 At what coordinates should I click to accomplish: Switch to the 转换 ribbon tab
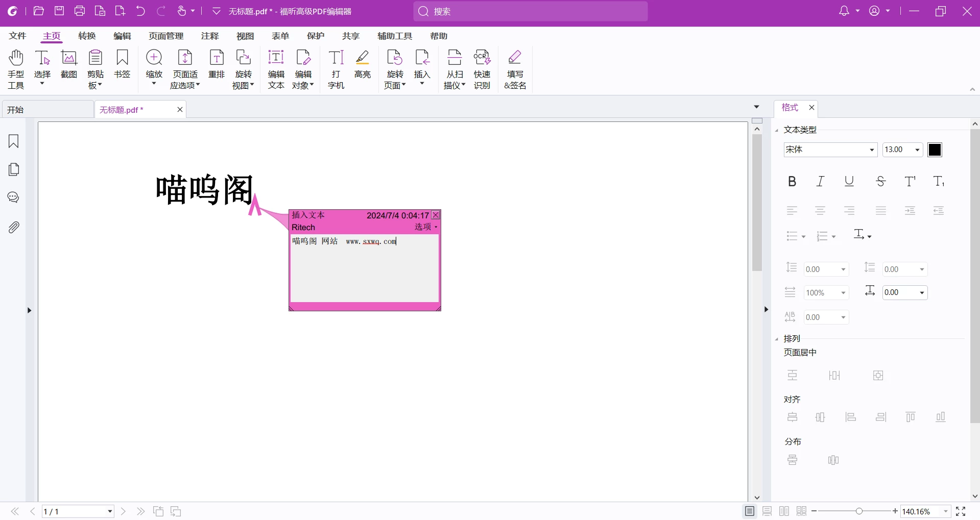87,36
